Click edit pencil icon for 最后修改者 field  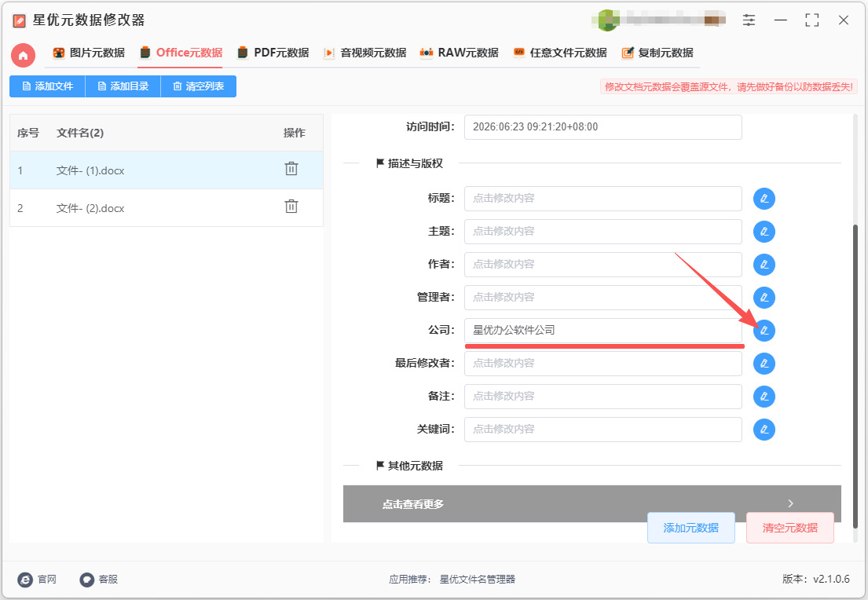click(764, 364)
